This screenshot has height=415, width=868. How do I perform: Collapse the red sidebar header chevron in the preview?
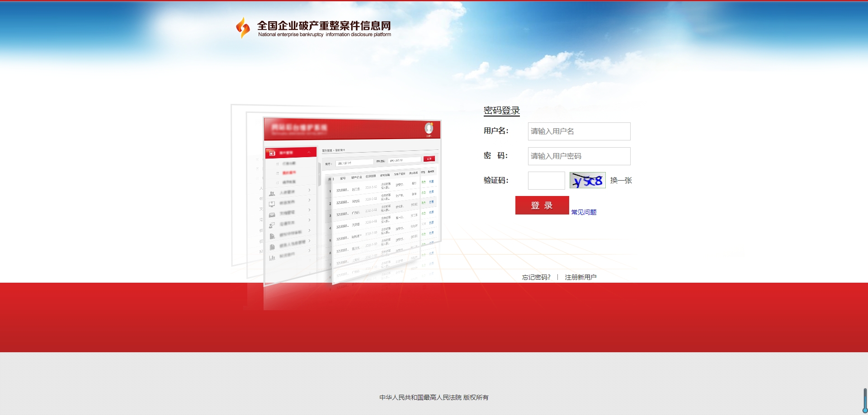(x=309, y=153)
